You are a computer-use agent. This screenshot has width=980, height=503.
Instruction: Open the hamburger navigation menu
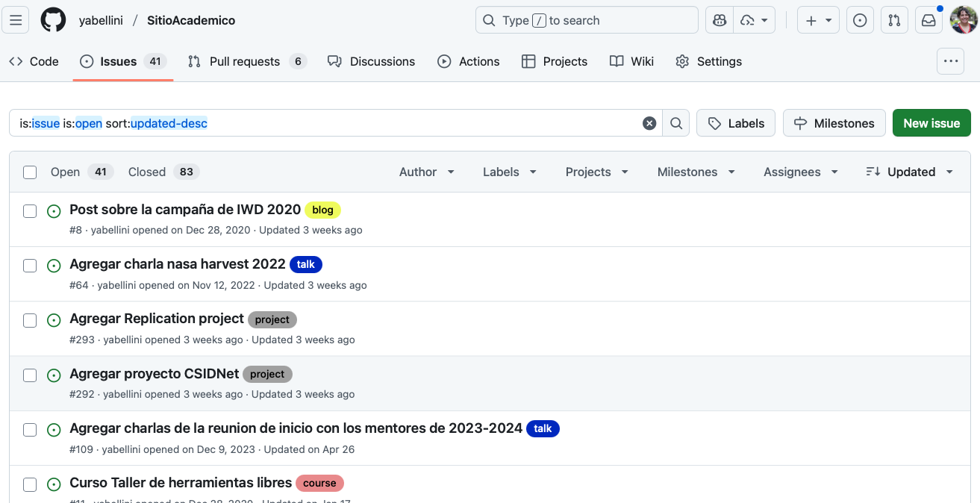click(x=16, y=20)
